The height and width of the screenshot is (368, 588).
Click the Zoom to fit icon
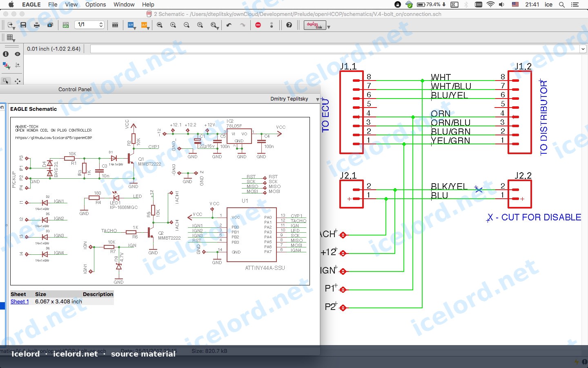(x=160, y=25)
